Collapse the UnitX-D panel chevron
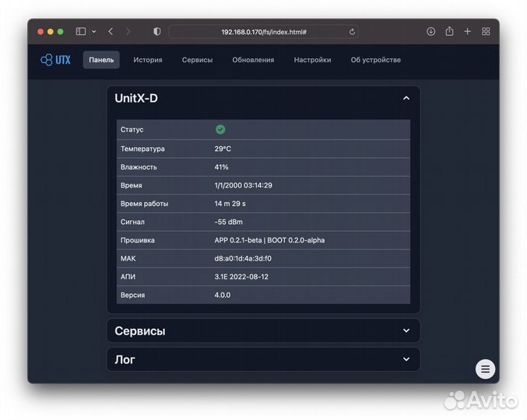Screen dimensions: 527x420 406,98
